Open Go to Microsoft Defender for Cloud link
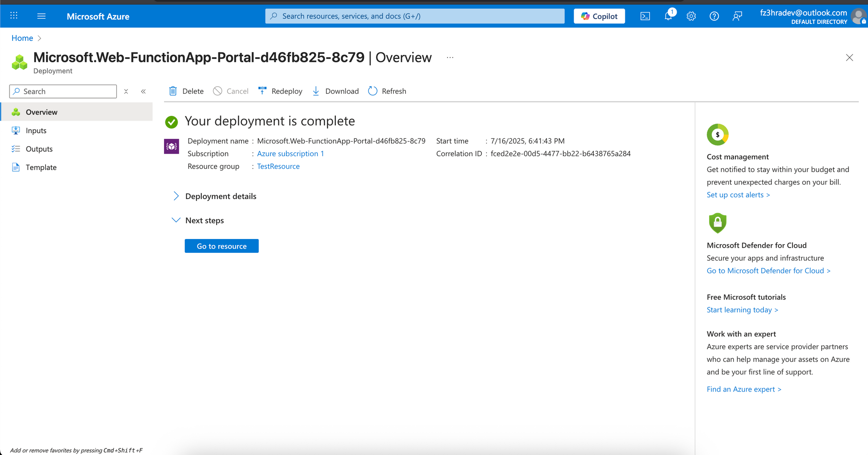This screenshot has height=455, width=868. pyautogui.click(x=769, y=271)
